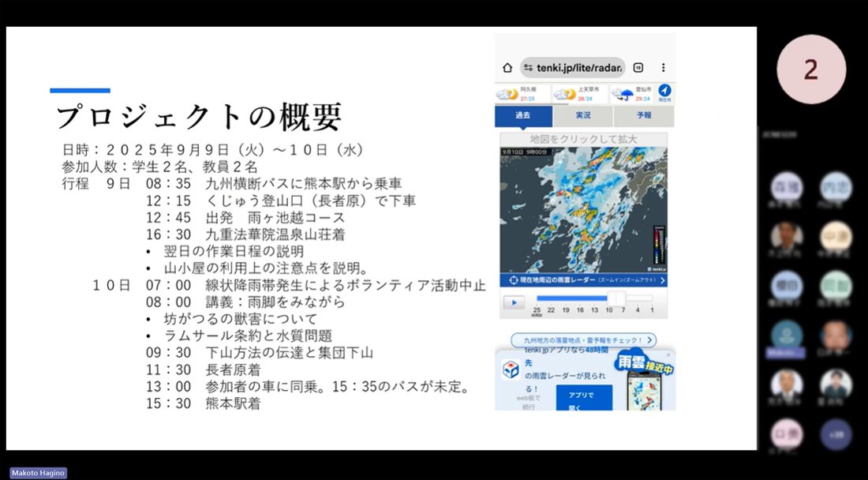Click the browser home icon
The height and width of the screenshot is (480, 868).
(507, 67)
